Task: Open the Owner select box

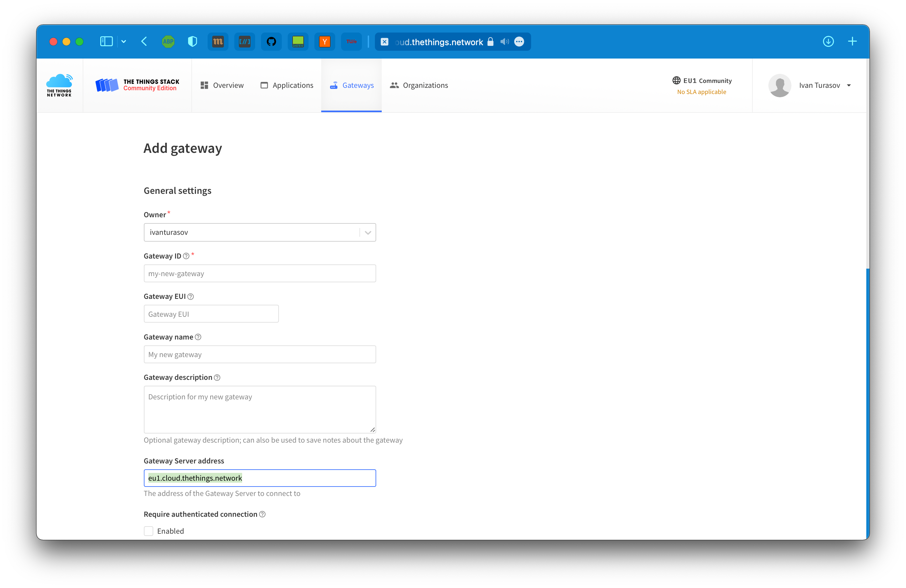Action: click(x=260, y=233)
